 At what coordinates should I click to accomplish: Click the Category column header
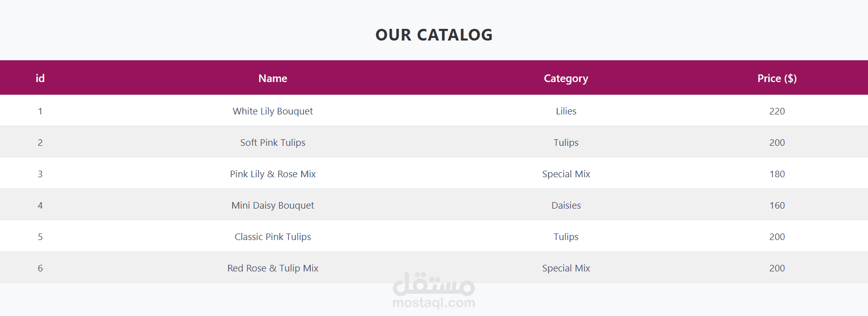point(566,78)
